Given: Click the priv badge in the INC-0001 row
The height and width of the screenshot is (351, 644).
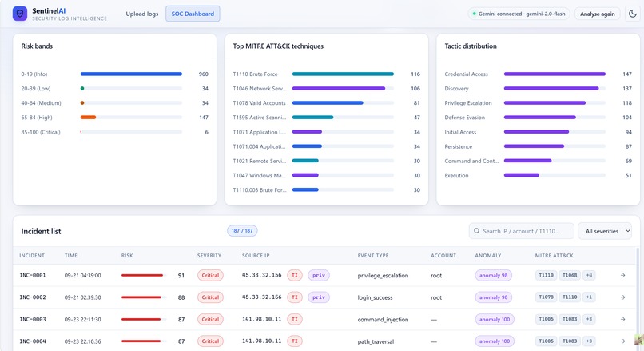Looking at the screenshot, I should [x=319, y=275].
